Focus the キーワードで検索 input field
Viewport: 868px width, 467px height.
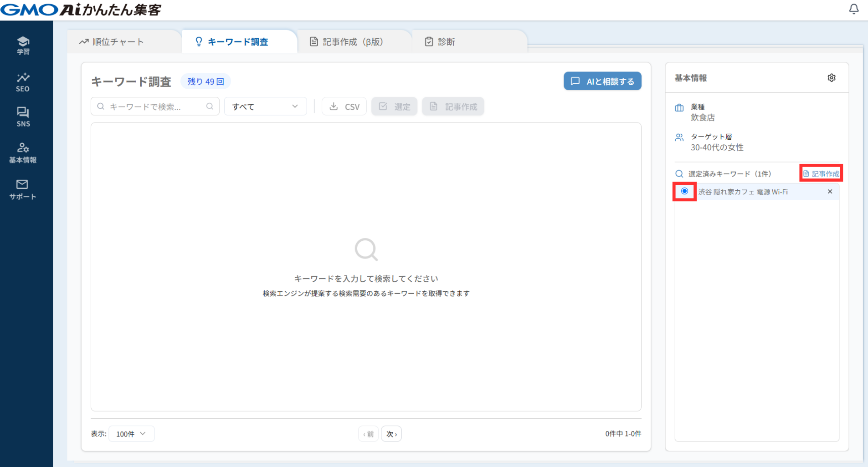150,107
